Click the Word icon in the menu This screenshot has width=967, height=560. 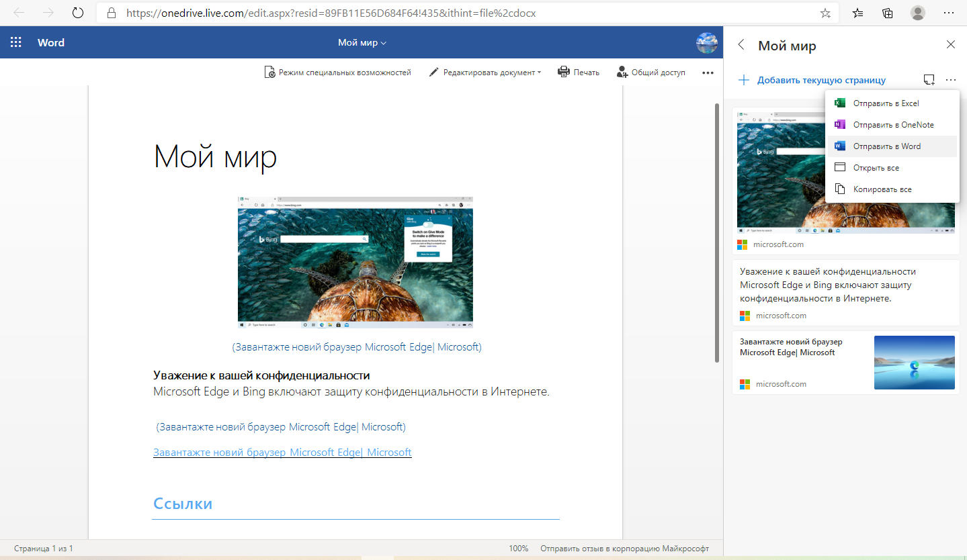pos(839,146)
